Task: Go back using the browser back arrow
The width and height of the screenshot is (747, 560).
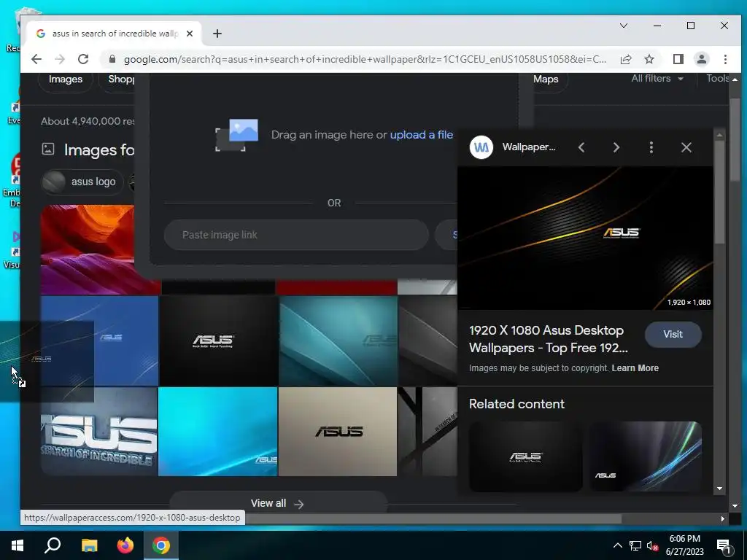Action: coord(36,59)
